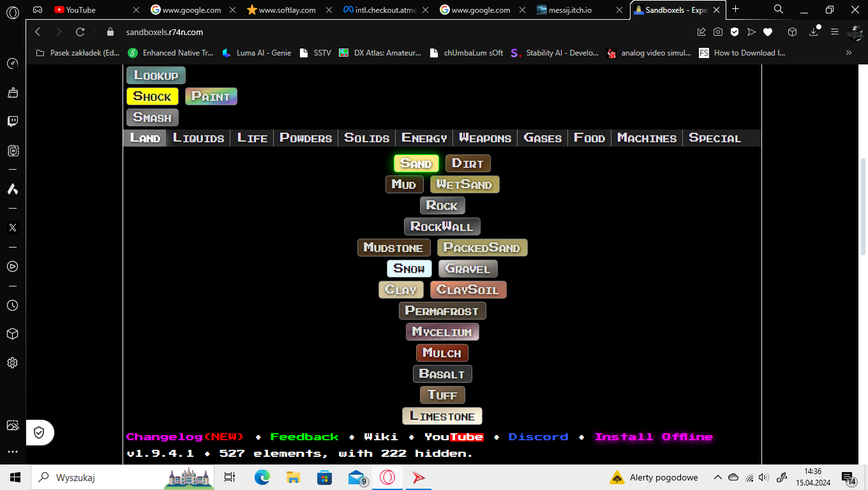Select the Limestone element
The height and width of the screenshot is (490, 868).
442,415
